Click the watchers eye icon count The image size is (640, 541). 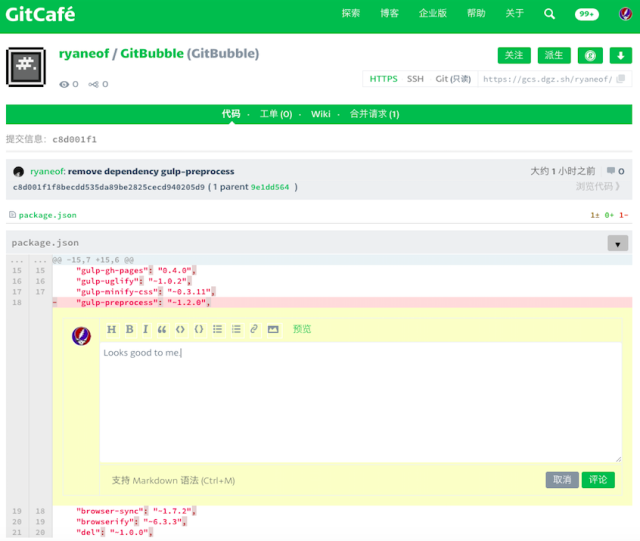pyautogui.click(x=69, y=84)
